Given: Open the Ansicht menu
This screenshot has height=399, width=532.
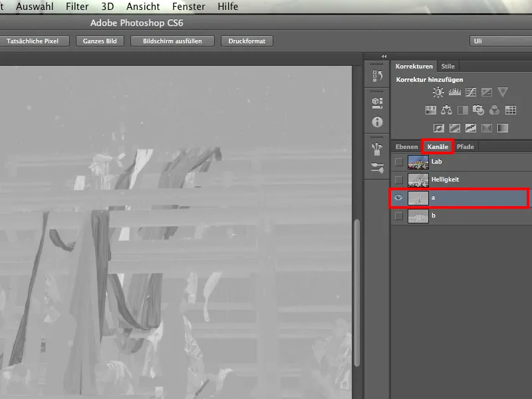Looking at the screenshot, I should click(x=143, y=7).
